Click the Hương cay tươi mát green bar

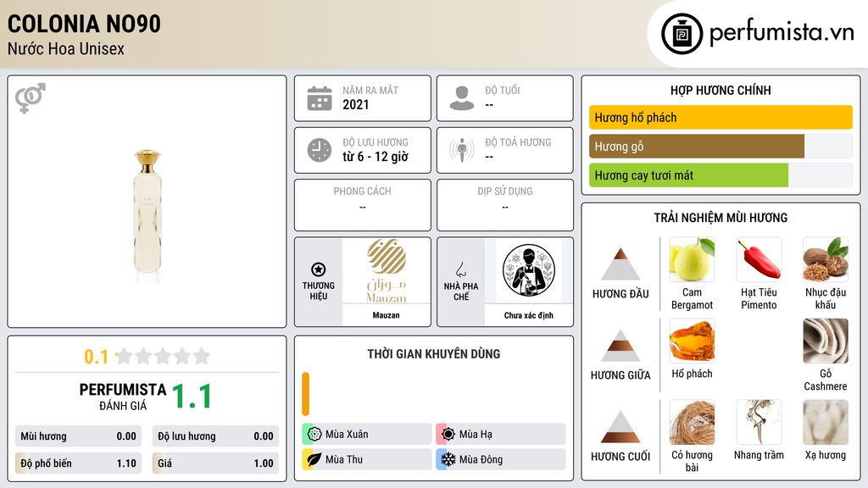point(688,175)
